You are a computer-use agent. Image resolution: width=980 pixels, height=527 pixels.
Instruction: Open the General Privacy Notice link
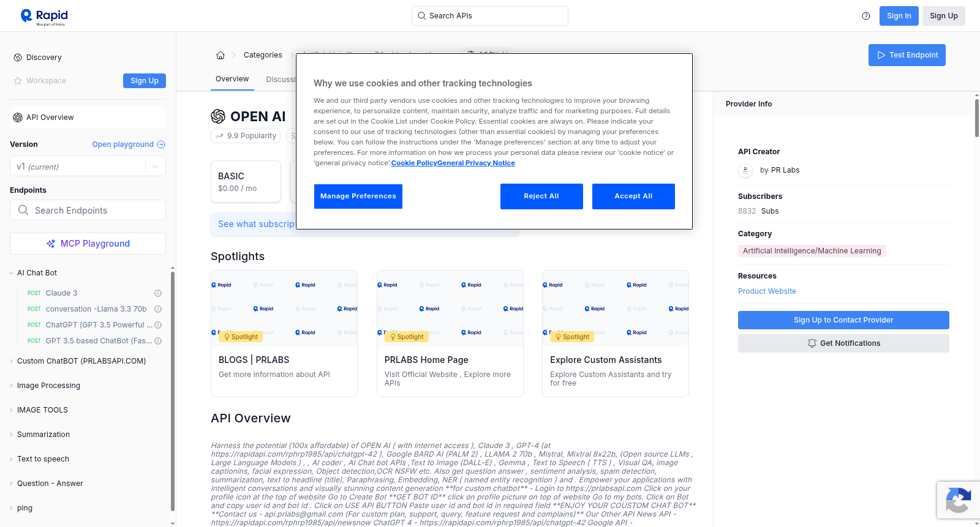[x=476, y=163]
